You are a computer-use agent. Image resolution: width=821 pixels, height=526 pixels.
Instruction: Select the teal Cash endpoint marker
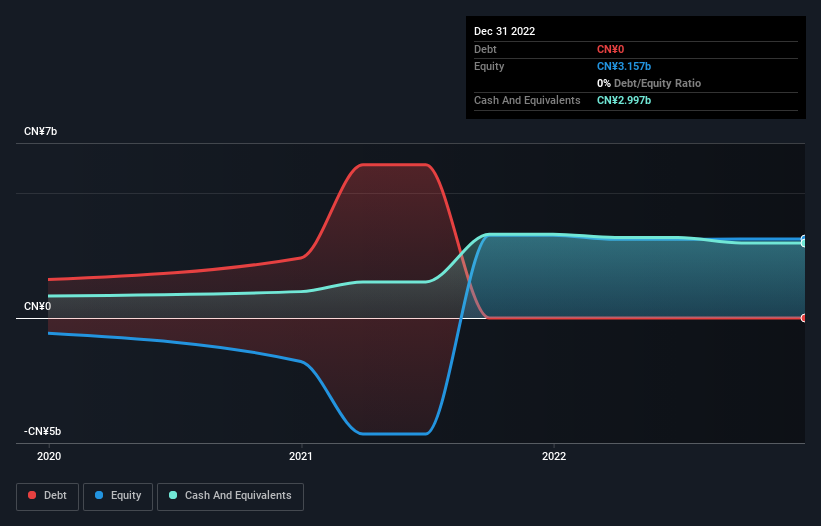[x=804, y=243]
